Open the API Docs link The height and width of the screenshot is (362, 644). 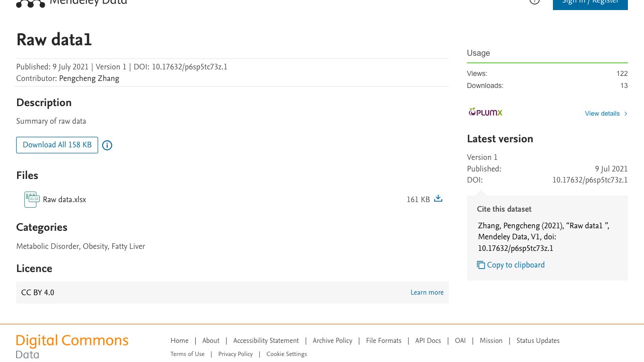coord(428,341)
